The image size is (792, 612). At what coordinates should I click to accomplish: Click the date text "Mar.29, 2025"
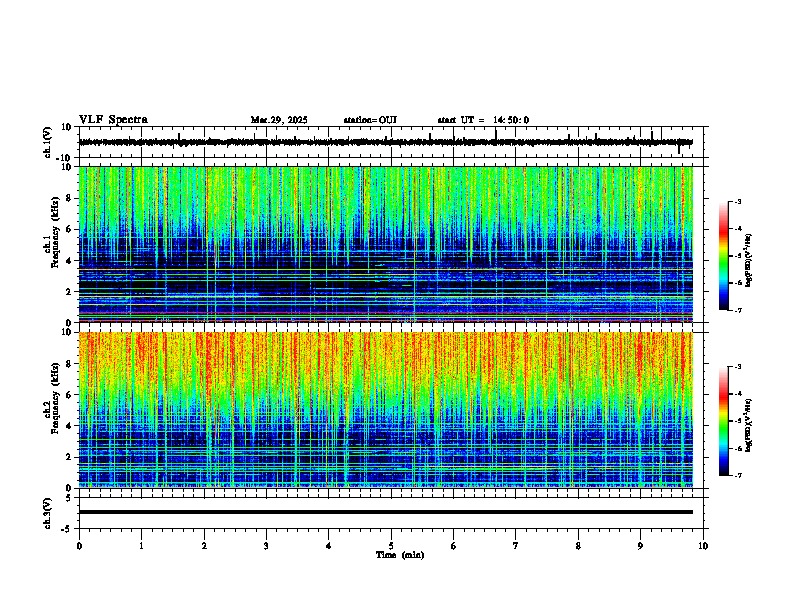[279, 120]
